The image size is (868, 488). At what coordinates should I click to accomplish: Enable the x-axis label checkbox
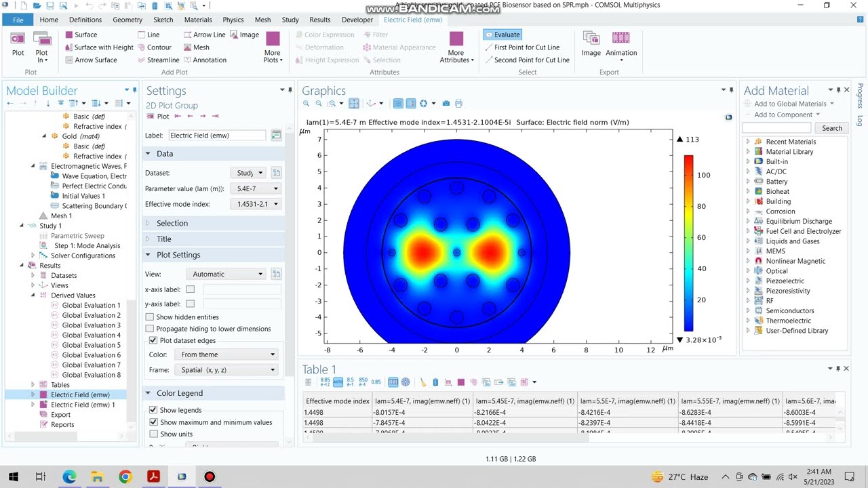(x=190, y=289)
